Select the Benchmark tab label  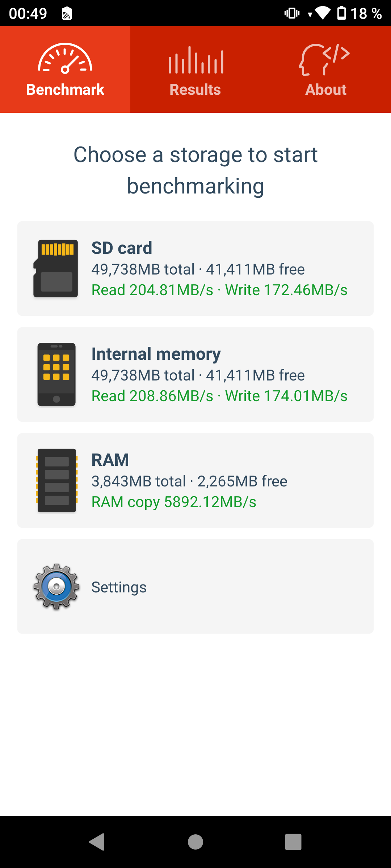pos(65,90)
